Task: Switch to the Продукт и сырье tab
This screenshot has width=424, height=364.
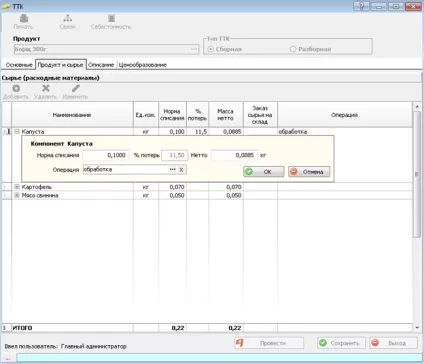Action: point(61,65)
